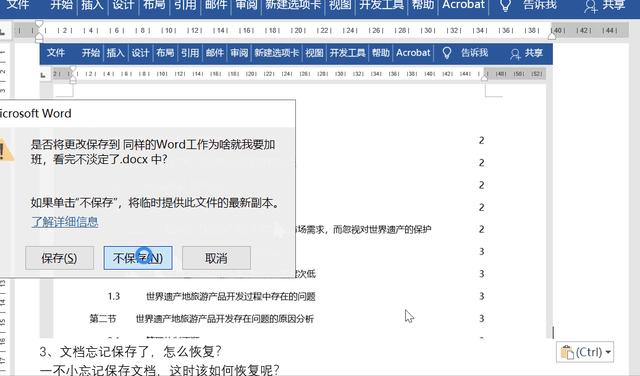Click the Share person icon in the pasted picture's ribbon
This screenshot has width=640, height=376.
[515, 54]
